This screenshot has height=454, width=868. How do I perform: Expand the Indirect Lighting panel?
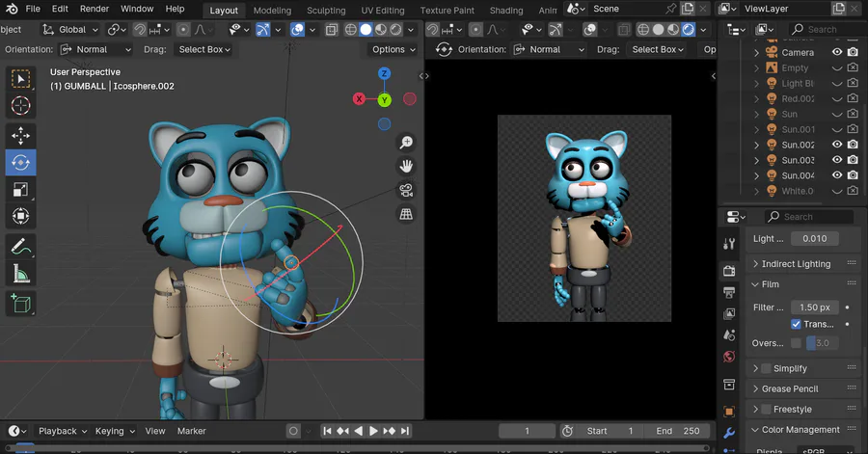point(796,264)
